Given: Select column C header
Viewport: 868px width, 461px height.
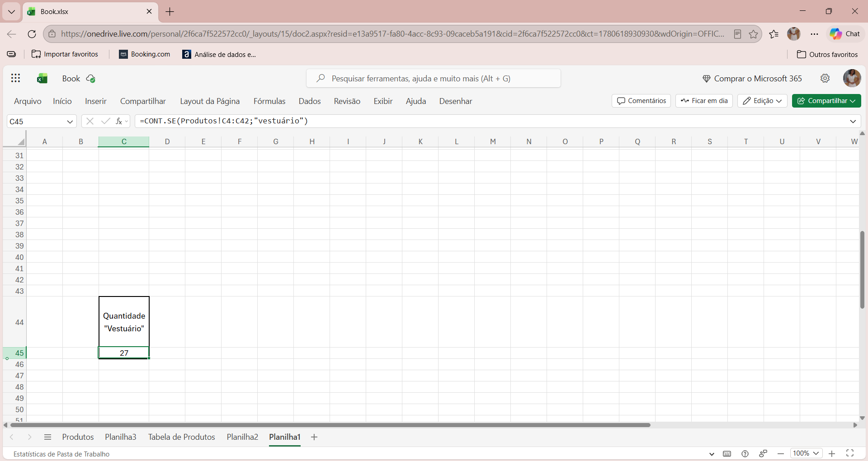Looking at the screenshot, I should tap(124, 141).
